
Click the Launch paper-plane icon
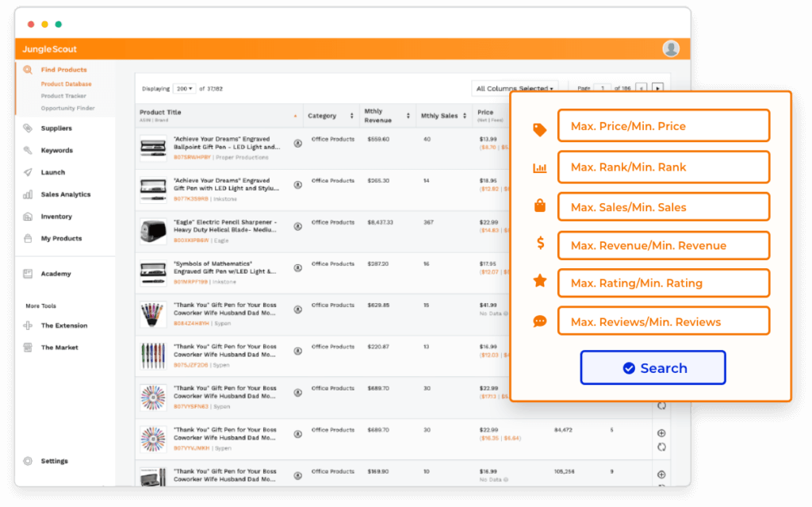(28, 172)
